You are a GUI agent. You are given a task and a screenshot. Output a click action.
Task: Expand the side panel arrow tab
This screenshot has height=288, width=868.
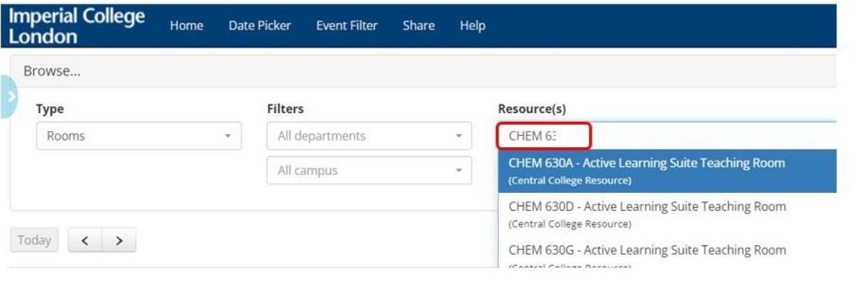(9, 96)
